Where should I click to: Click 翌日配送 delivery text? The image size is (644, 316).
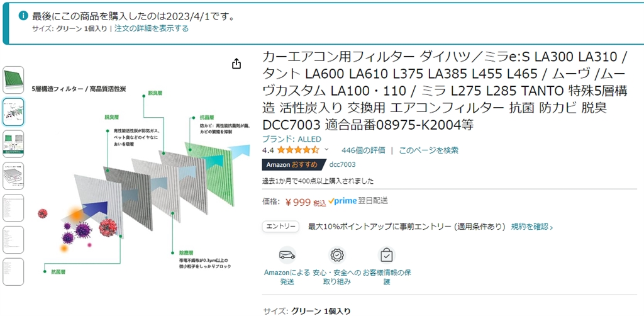[x=373, y=201]
